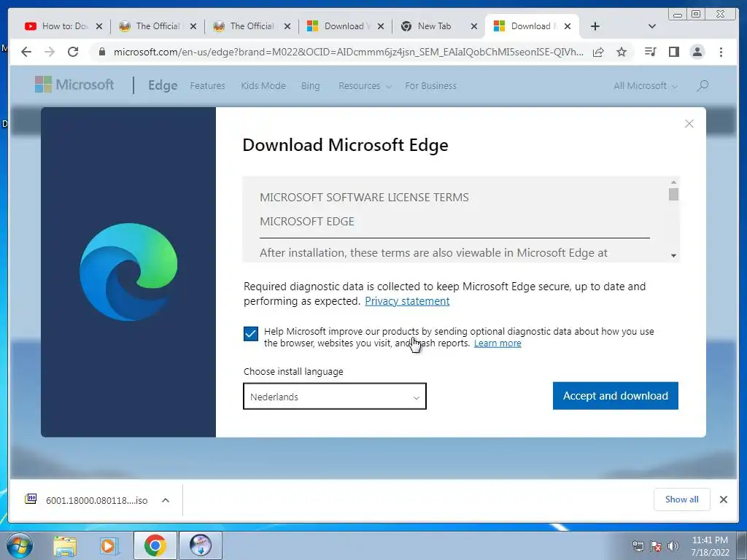747x560 pixels.
Task: Expand options for downloaded ISO file
Action: click(x=166, y=500)
